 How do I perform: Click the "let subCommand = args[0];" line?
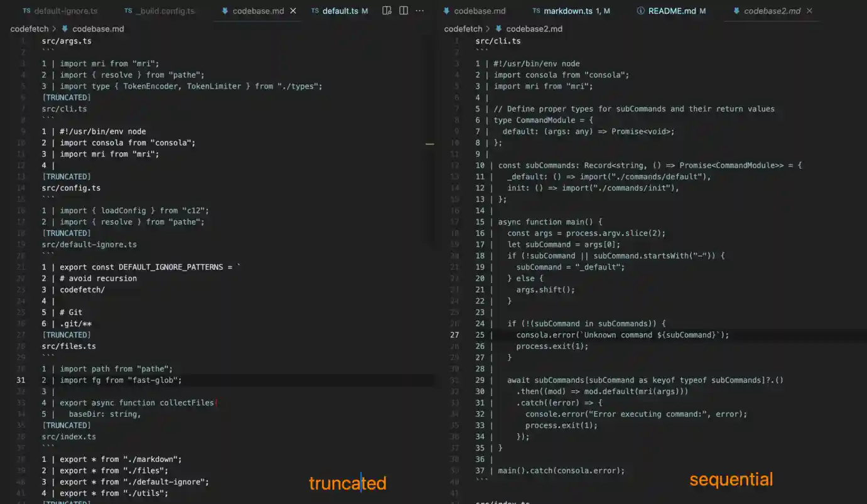pos(548,245)
